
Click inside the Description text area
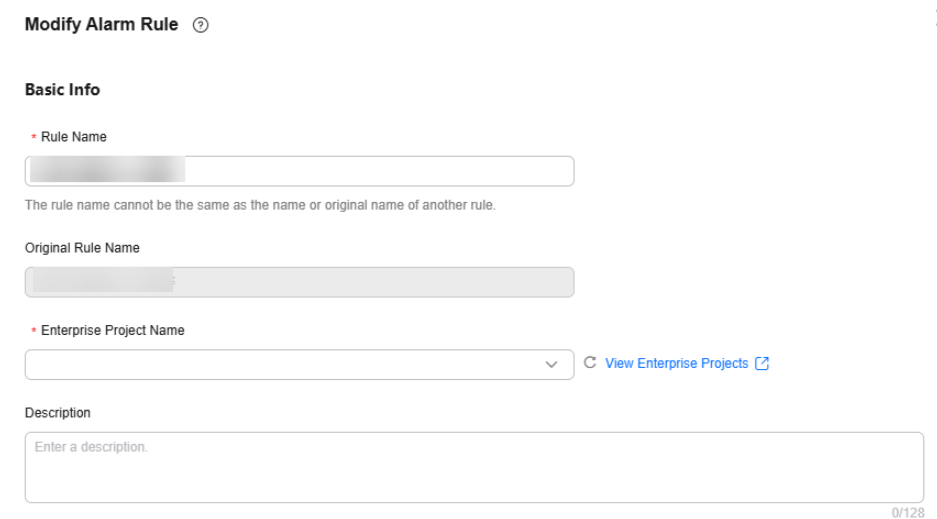pos(474,467)
